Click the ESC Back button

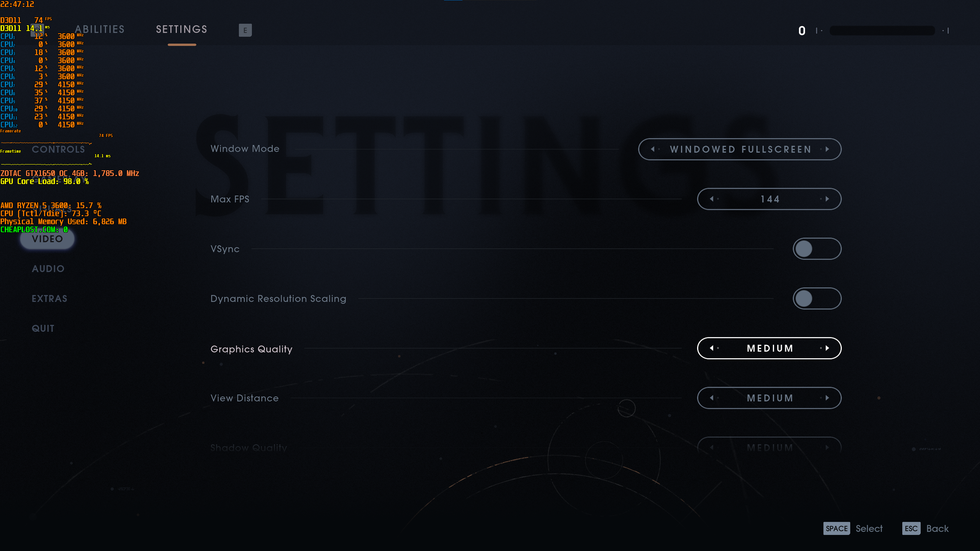925,528
